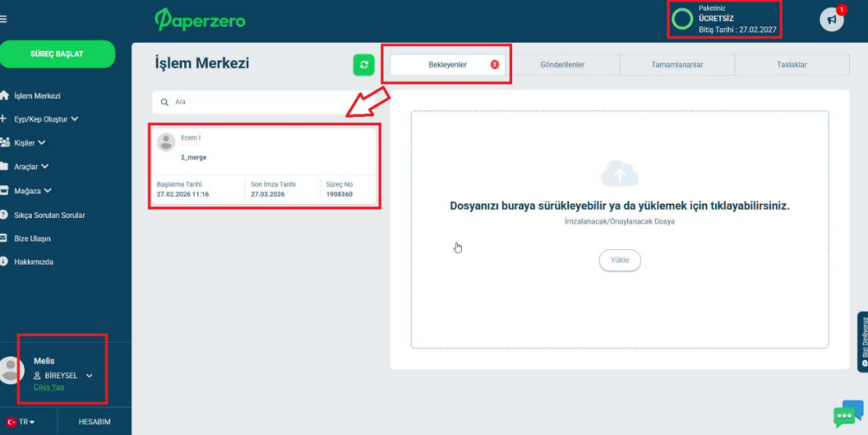Viewport: 868px width, 435px height.
Task: Click the plus icon beside Eyp/Kep Oluştur
Action: pyautogui.click(x=3, y=119)
